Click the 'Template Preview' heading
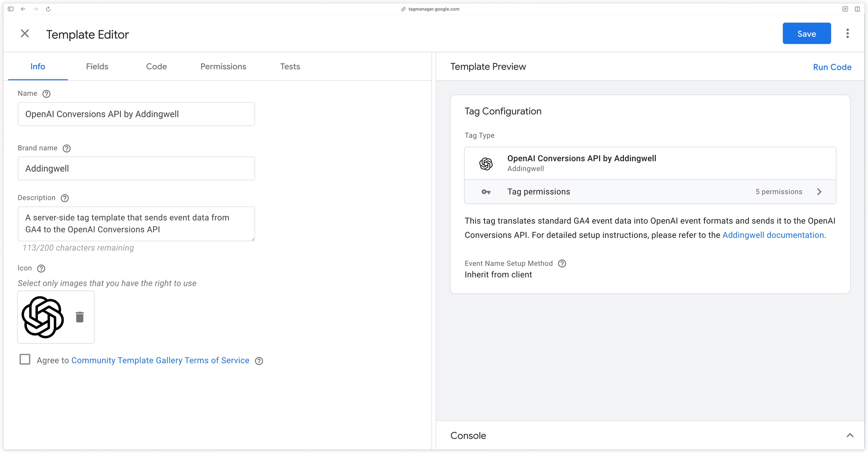Image resolution: width=868 pixels, height=453 pixels. point(488,67)
